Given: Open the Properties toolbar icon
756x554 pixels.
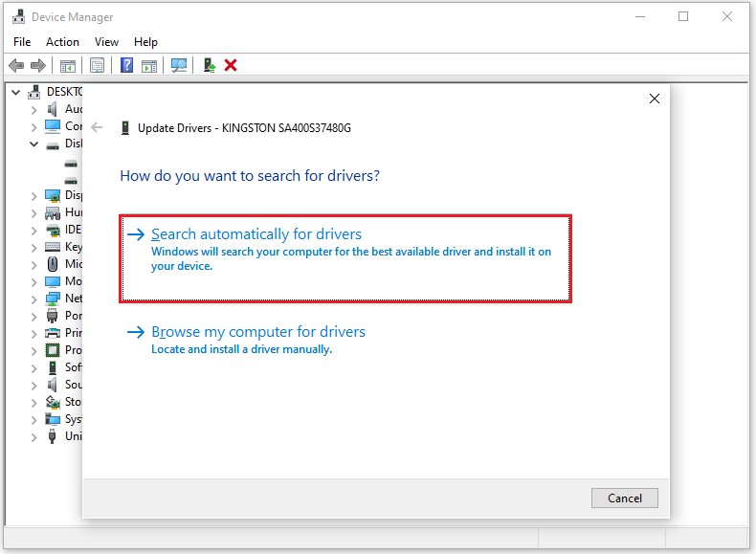Looking at the screenshot, I should [x=97, y=65].
